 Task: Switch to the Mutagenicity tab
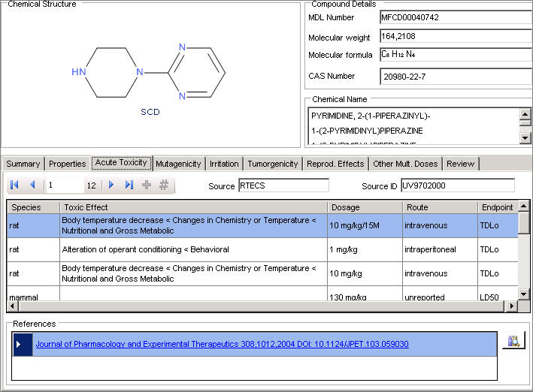pos(178,164)
